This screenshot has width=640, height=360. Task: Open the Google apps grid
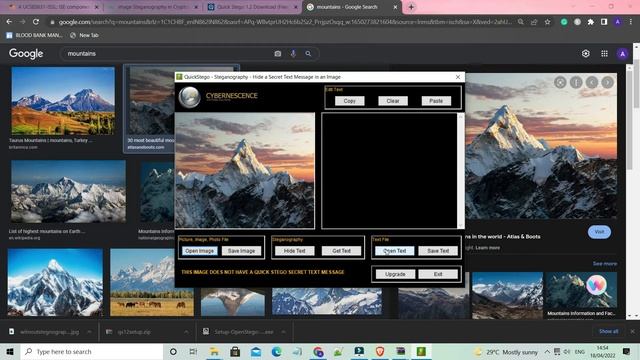point(604,53)
